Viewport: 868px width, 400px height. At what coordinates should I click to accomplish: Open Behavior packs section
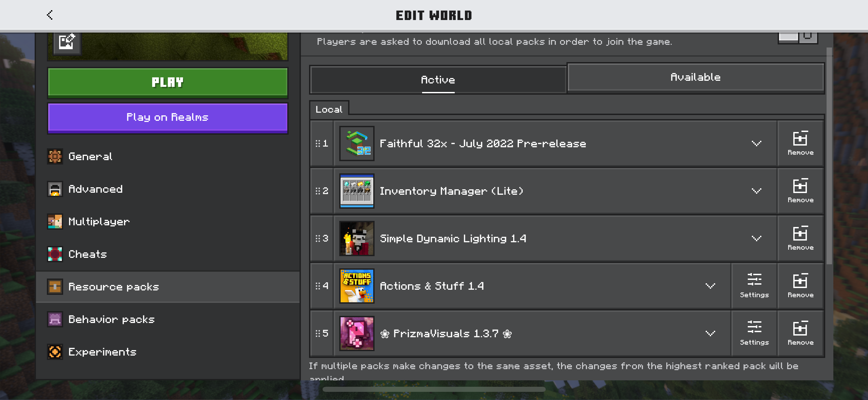click(111, 319)
